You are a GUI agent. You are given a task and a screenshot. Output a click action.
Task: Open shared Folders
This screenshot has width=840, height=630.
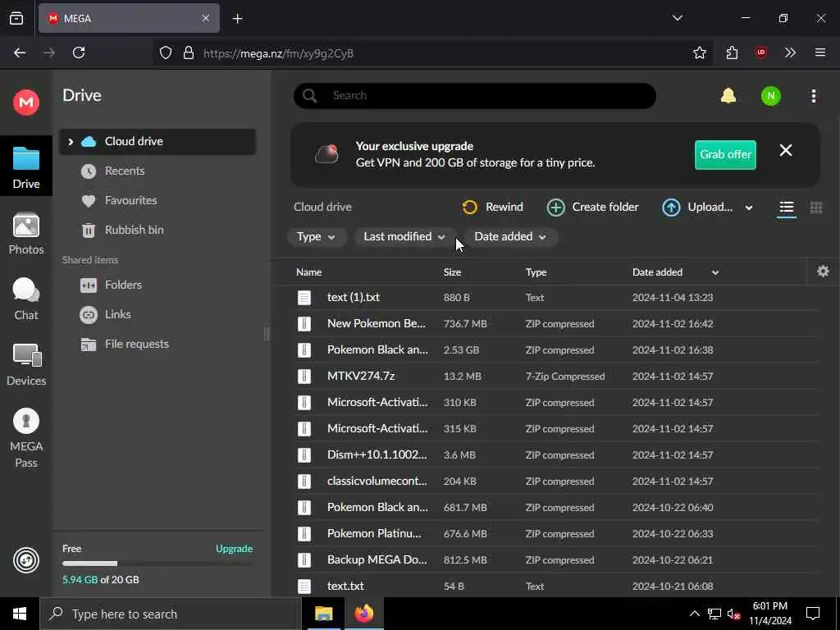coord(123,285)
